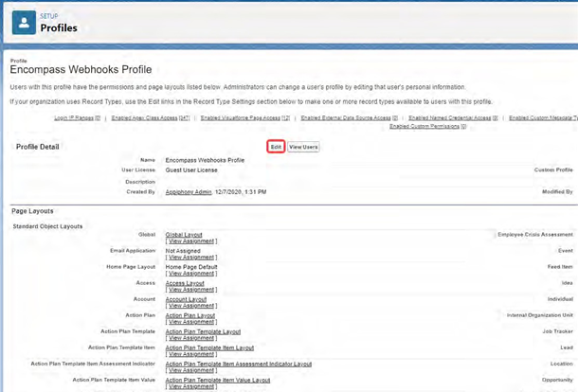578x392 pixels.
Task: Click the Idea label
Action: [568, 283]
